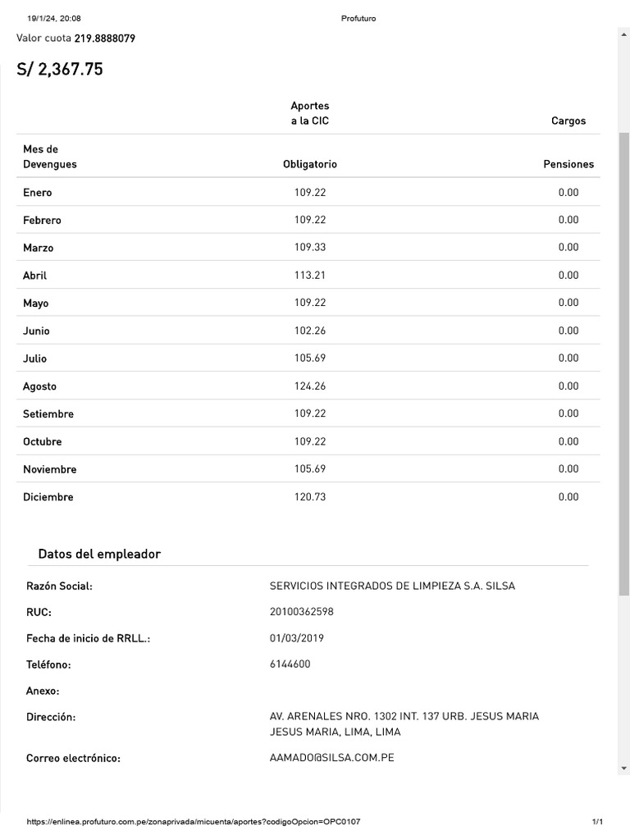The height and width of the screenshot is (840, 630).
Task: Click the AAMADO@SILSA.COM.PE email address
Action: (x=331, y=757)
